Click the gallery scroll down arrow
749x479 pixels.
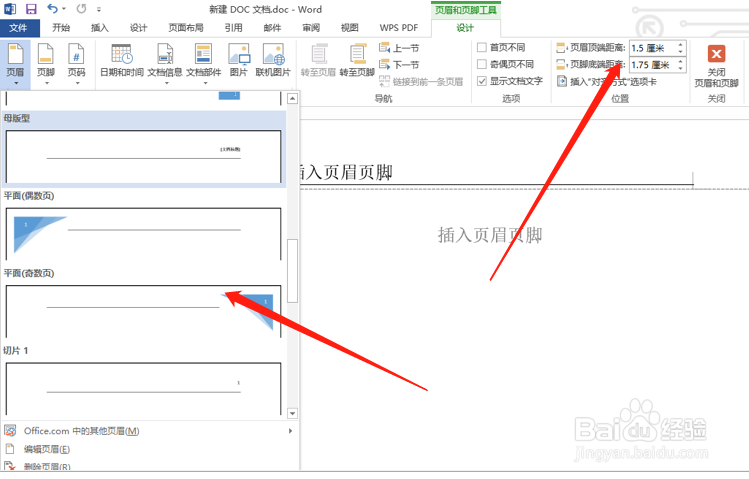tap(292, 413)
